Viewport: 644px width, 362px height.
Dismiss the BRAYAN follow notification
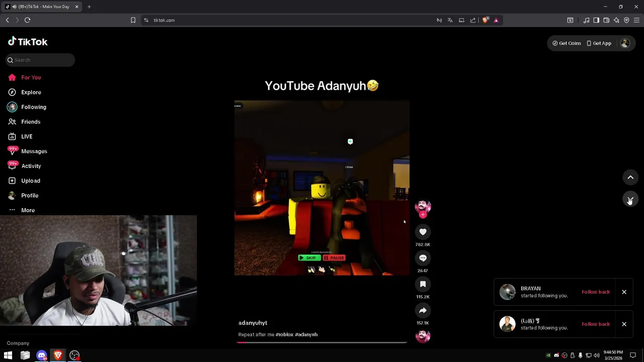pos(624,292)
